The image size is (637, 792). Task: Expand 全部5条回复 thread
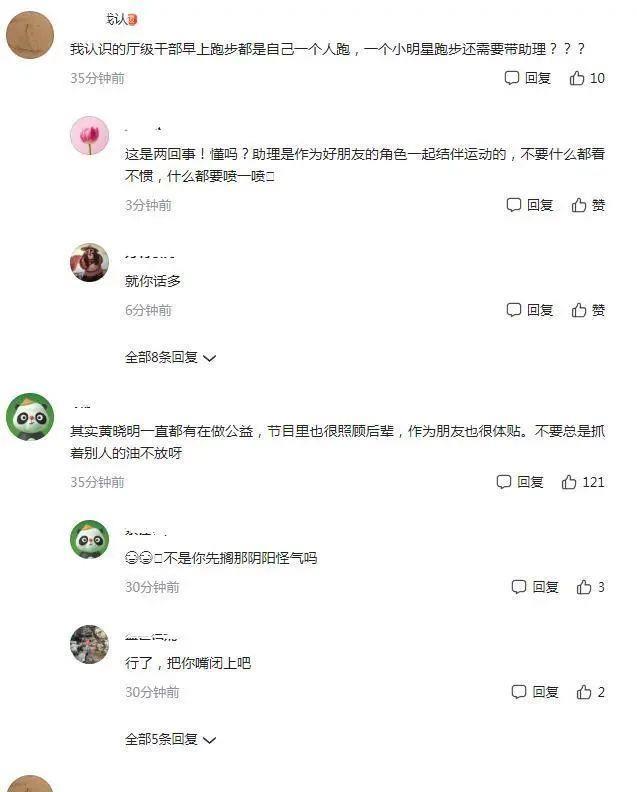pyautogui.click(x=170, y=739)
